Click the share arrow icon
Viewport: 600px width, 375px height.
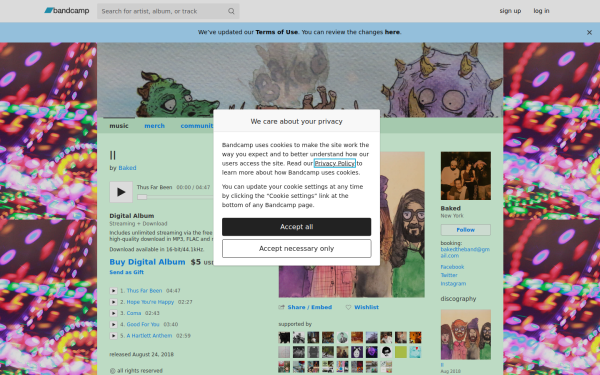click(282, 307)
